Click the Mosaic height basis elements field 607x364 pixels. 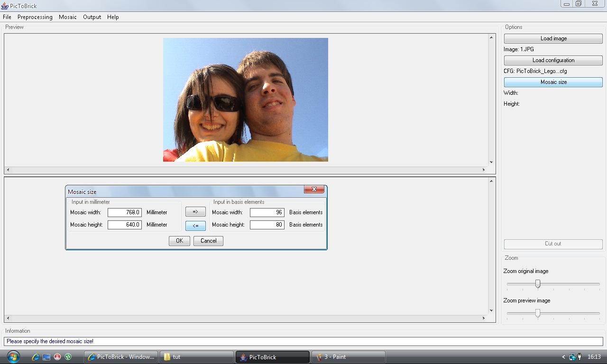coord(267,225)
